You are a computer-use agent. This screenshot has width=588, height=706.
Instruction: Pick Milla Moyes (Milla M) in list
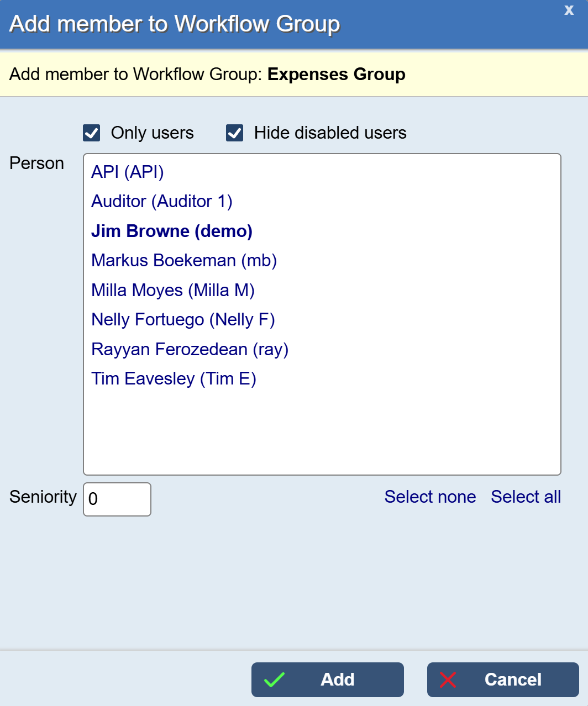click(173, 291)
